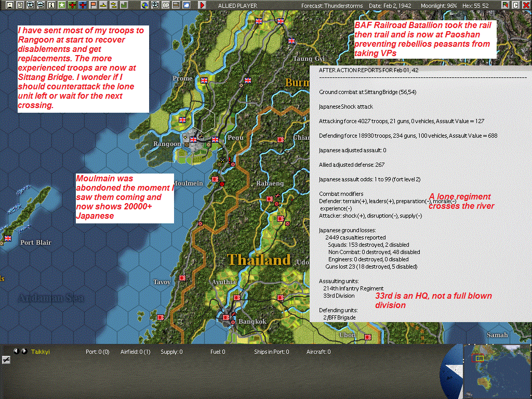Select the British unit flag above Taung Gyi
Viewport: 532px width, 399px height.
(291, 41)
